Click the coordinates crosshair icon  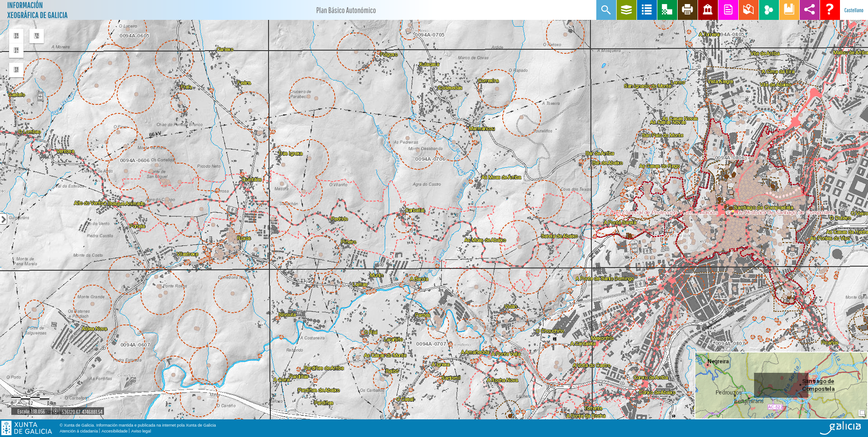pyautogui.click(x=56, y=412)
